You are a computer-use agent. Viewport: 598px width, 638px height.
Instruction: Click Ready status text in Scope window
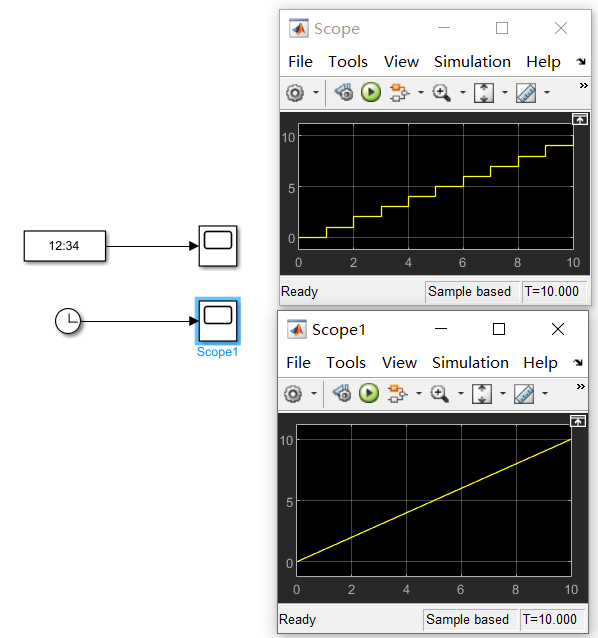pyautogui.click(x=299, y=292)
